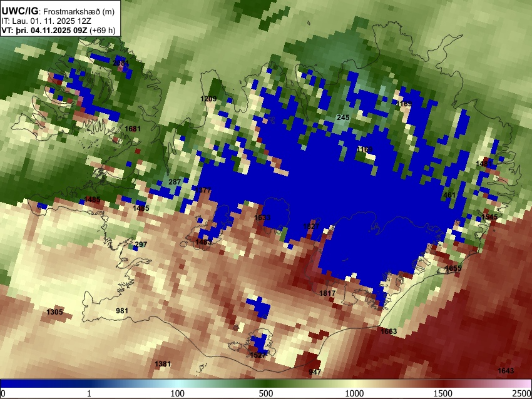The width and height of the screenshot is (532, 399).
Task: Click the 297 value label
Action: (x=141, y=245)
